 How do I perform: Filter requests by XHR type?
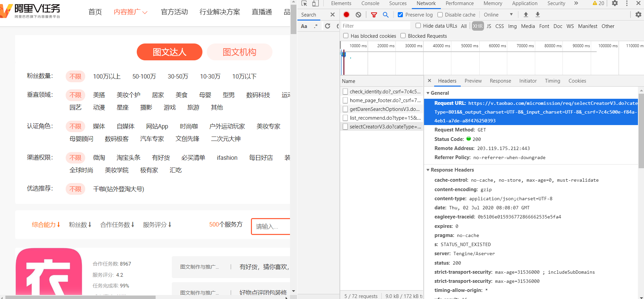point(478,26)
